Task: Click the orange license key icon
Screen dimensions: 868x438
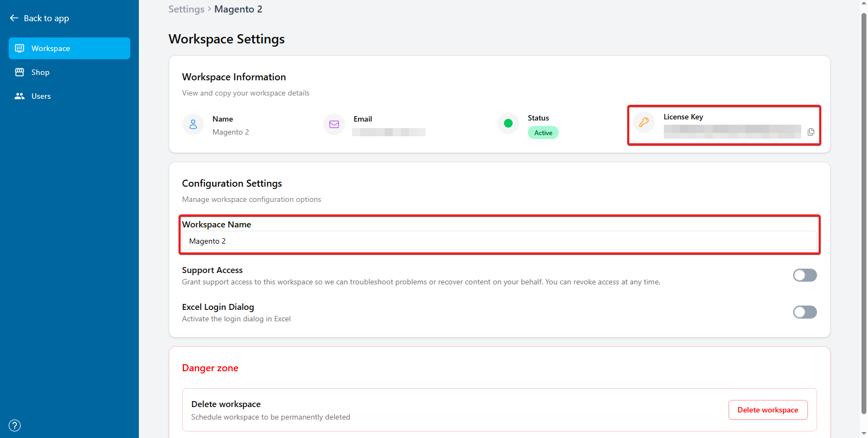Action: pyautogui.click(x=644, y=122)
